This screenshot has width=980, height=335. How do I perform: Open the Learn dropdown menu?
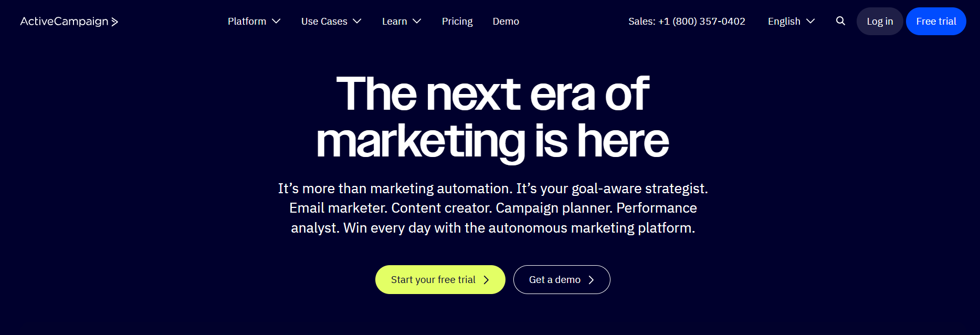pyautogui.click(x=395, y=21)
